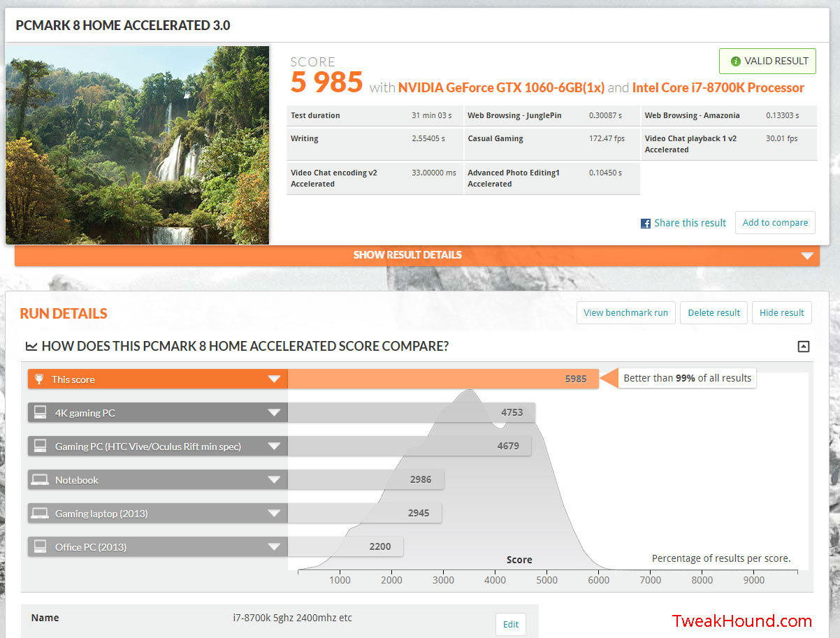Screen dimensions: 840x638
Task: Expand the Gaming laptop (2013) dropdown arrow
Action: coord(274,514)
